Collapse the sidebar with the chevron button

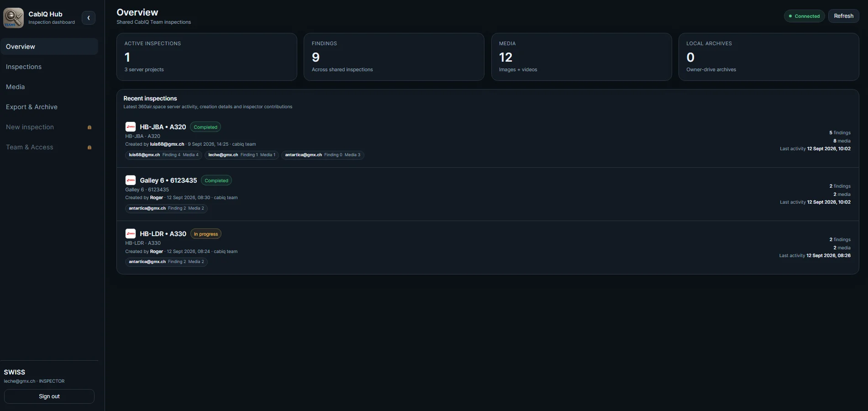coord(89,18)
